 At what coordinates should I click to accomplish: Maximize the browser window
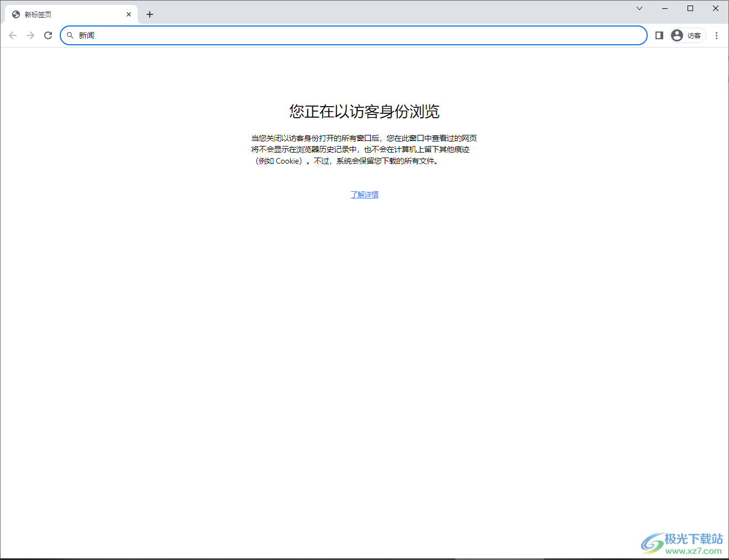tap(690, 8)
